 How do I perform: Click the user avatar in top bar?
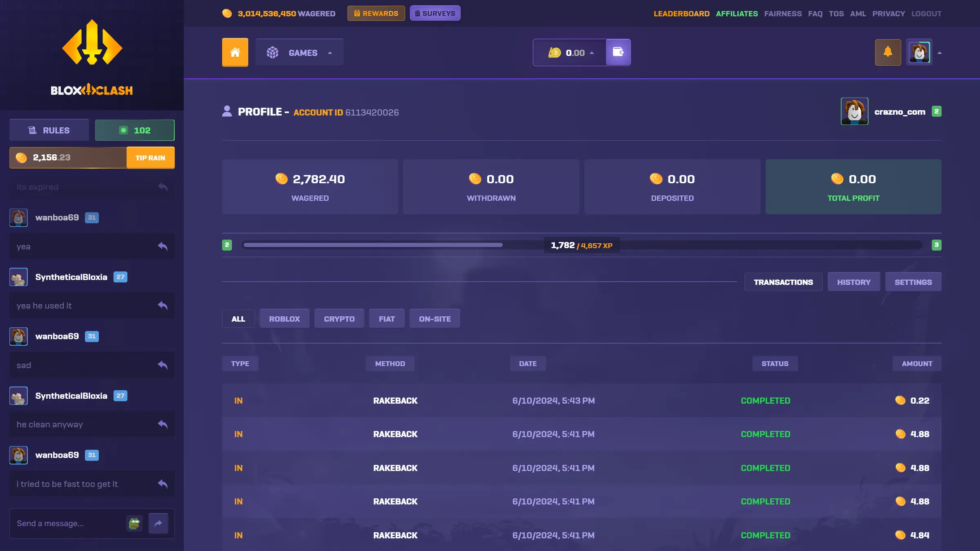pos(919,52)
